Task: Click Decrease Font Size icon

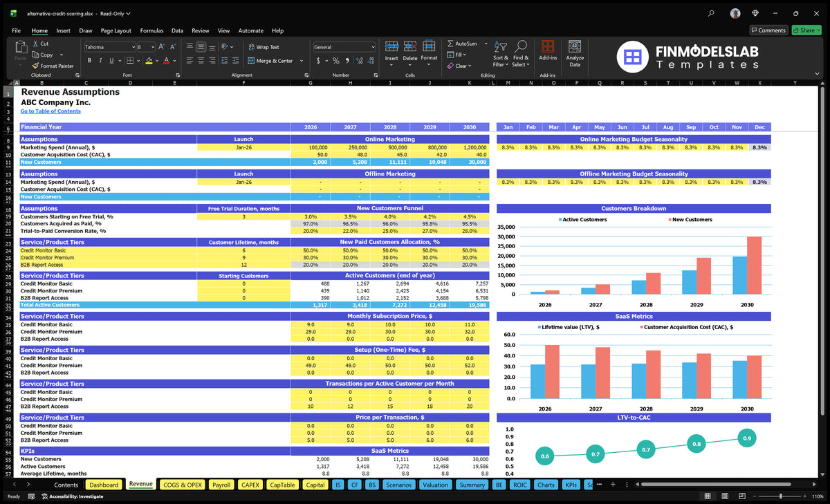Action: tap(174, 47)
